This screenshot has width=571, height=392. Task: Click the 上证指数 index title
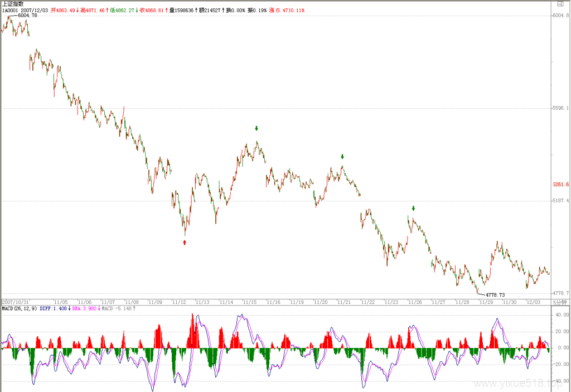[13, 4]
